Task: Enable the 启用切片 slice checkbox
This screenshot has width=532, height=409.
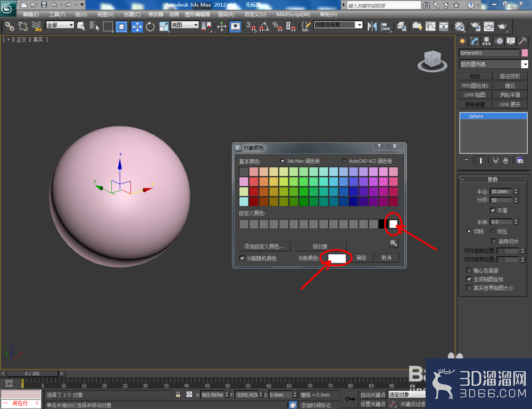Action: [494, 241]
